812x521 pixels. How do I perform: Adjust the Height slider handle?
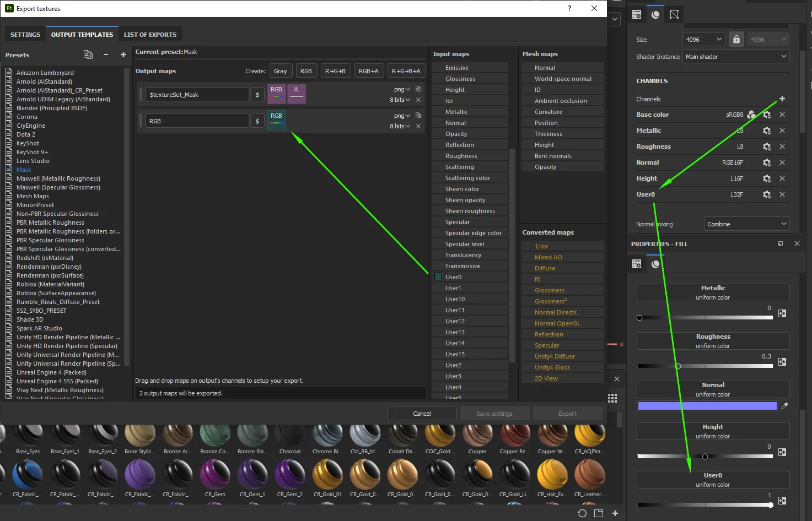[x=705, y=457]
